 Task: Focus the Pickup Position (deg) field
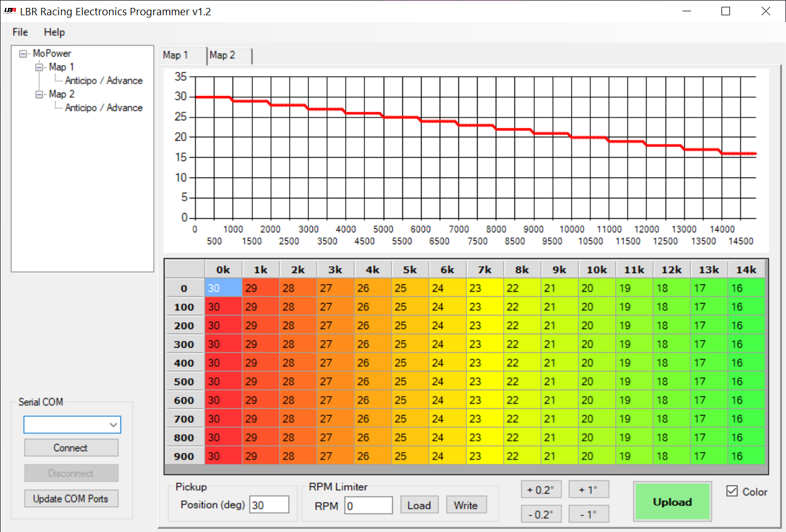point(269,505)
